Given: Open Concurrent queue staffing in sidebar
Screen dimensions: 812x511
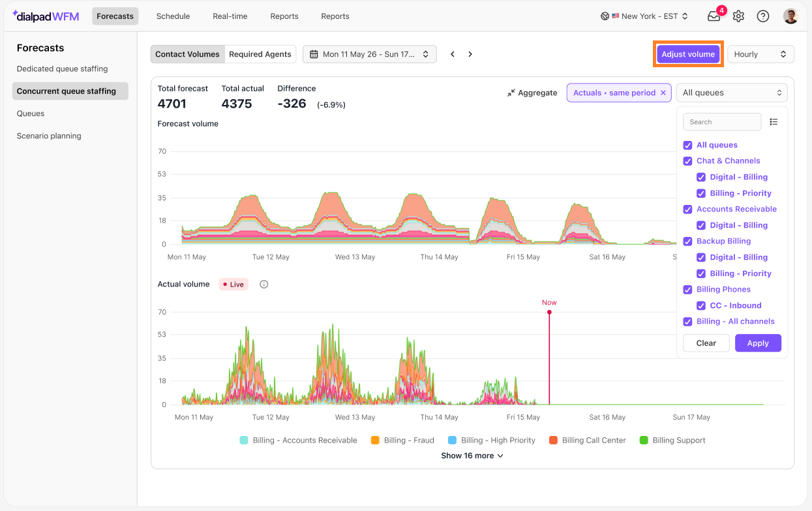Looking at the screenshot, I should click(70, 91).
